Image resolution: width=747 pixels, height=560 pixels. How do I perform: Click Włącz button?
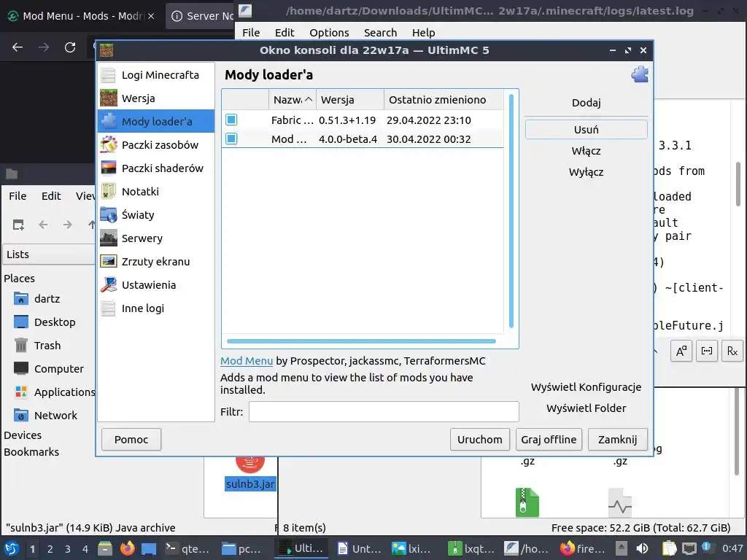(586, 151)
